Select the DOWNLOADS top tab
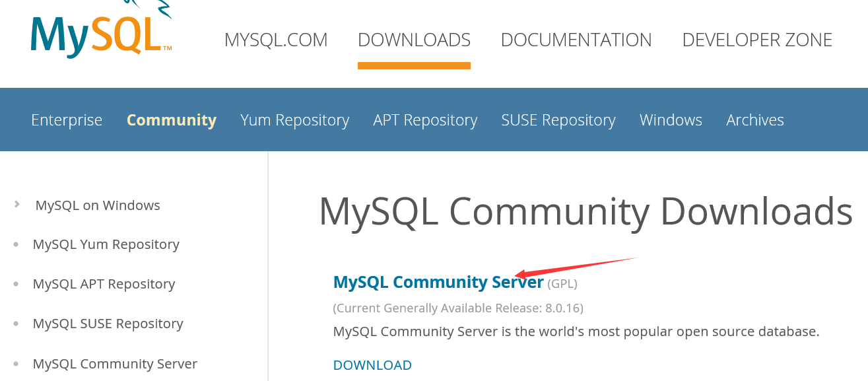 coord(414,40)
